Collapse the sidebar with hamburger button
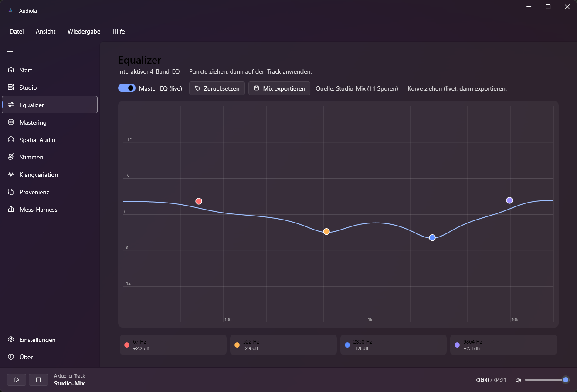 coord(10,50)
